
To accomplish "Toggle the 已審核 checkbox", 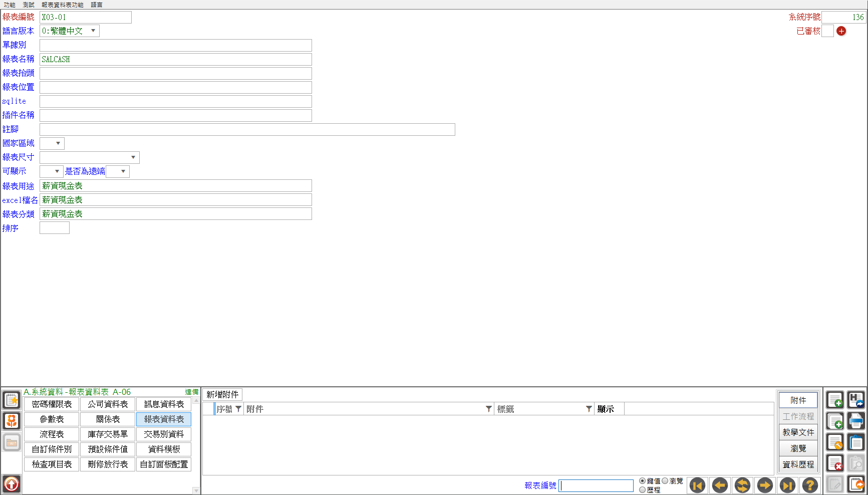I will tap(828, 31).
